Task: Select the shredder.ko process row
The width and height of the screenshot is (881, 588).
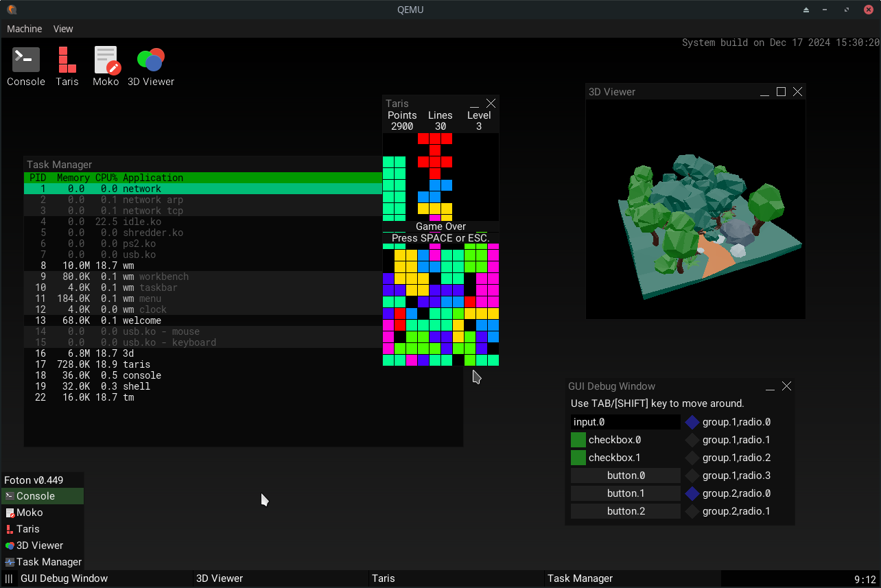Action: [203, 233]
